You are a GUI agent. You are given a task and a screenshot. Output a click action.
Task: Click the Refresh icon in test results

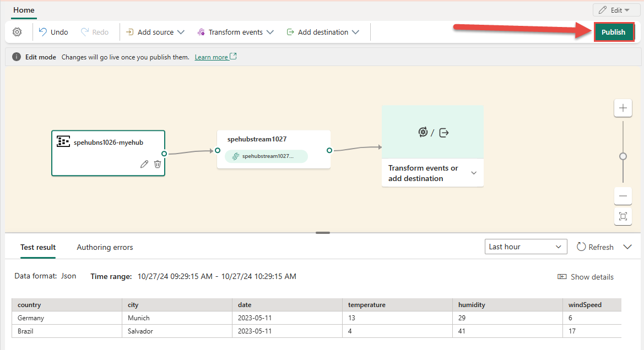(581, 247)
